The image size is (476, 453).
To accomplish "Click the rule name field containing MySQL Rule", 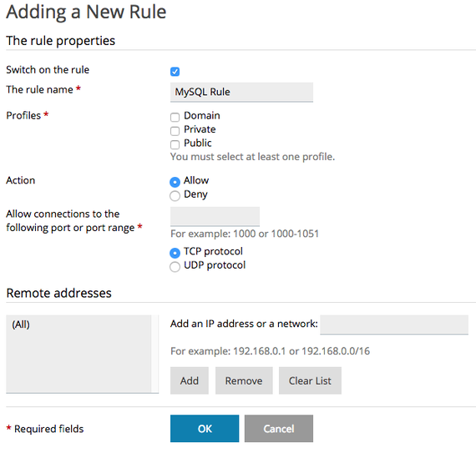I will pyautogui.click(x=241, y=92).
